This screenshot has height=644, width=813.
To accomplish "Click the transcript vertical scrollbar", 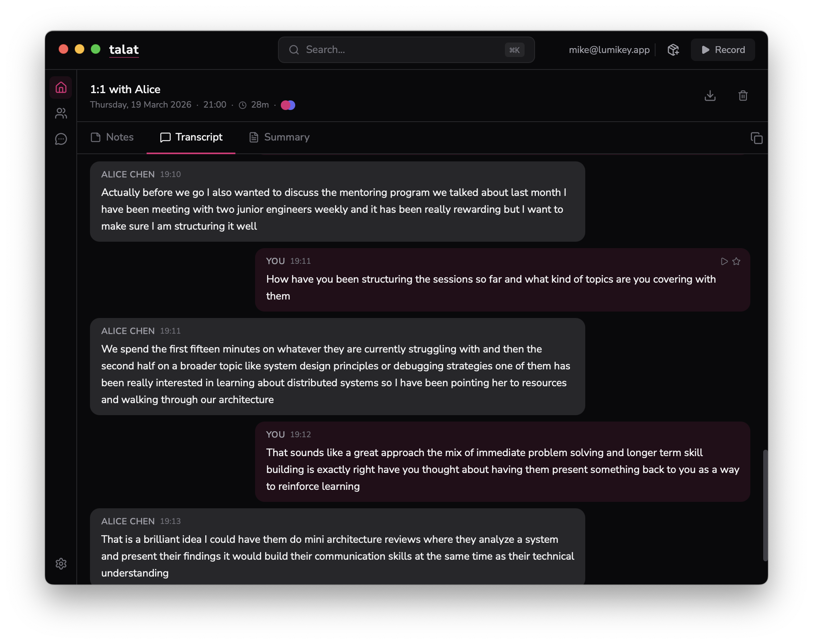I will [x=765, y=505].
